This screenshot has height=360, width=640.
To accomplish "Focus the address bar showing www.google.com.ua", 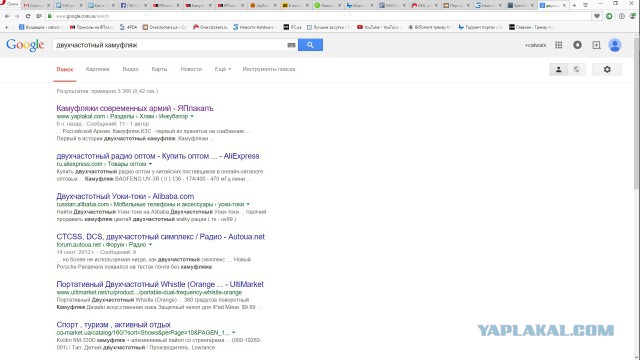I will (318, 16).
